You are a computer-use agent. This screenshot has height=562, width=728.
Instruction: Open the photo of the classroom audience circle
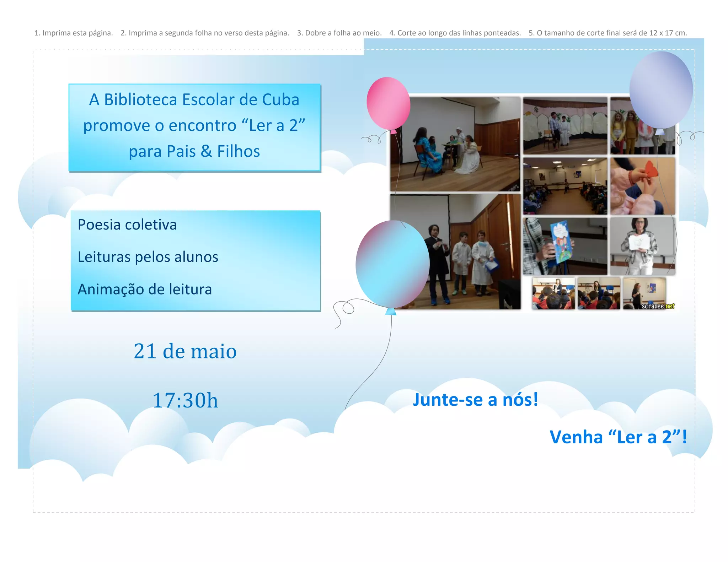coord(565,186)
